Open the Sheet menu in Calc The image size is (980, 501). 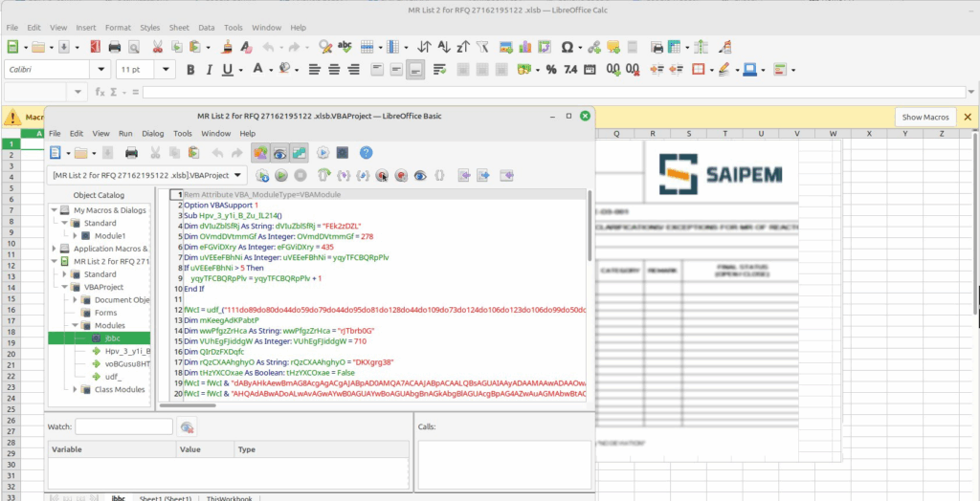179,28
